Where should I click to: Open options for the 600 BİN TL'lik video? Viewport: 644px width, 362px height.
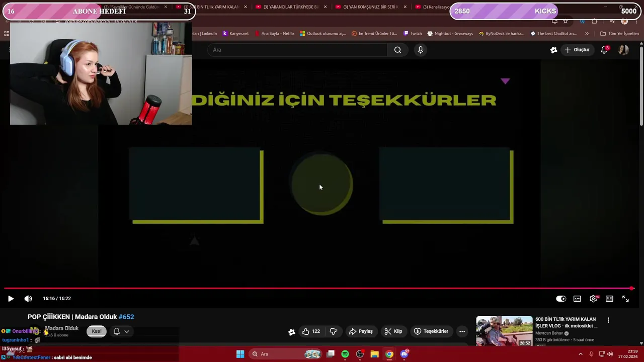click(x=608, y=320)
